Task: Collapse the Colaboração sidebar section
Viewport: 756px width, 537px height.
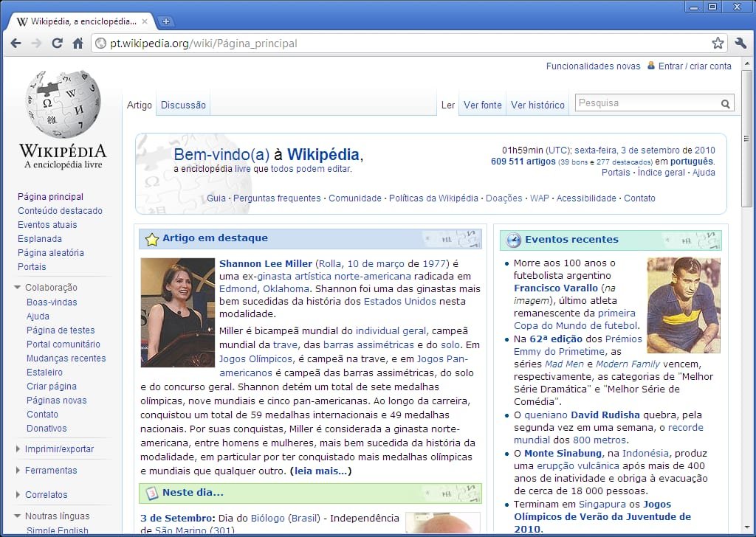Action: (x=18, y=288)
